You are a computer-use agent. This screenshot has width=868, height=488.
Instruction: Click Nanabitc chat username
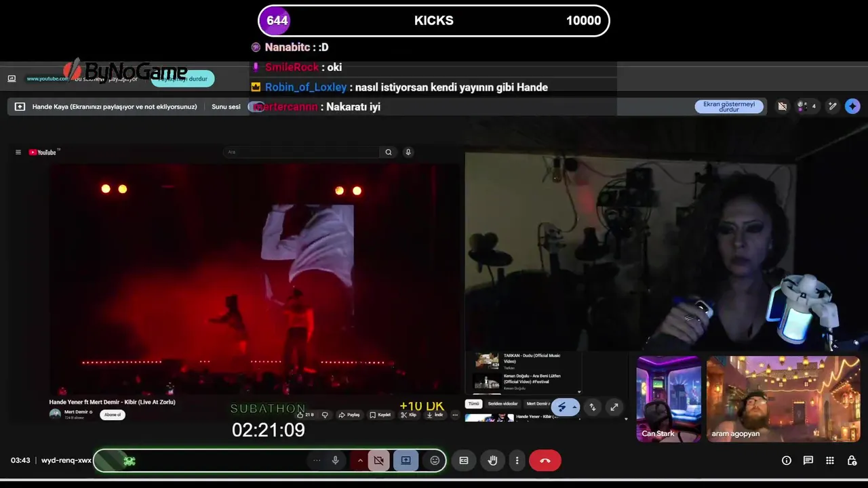coord(288,47)
